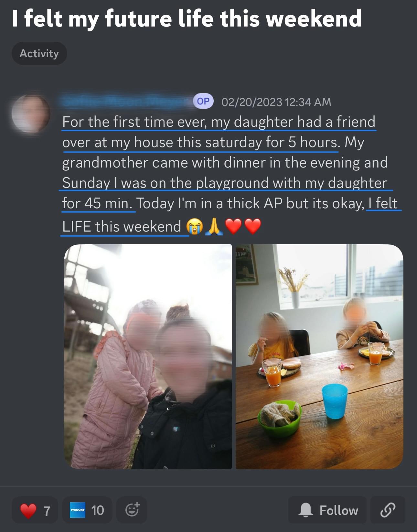Click the last red heart emoji in message
This screenshot has width=417, height=532.
(x=253, y=226)
